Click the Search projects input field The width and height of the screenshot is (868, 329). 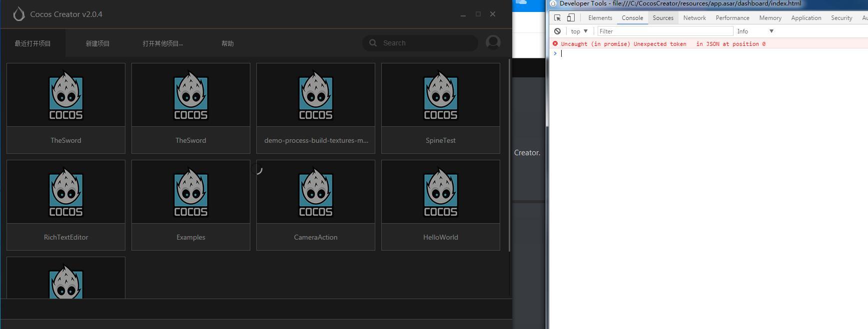point(420,43)
